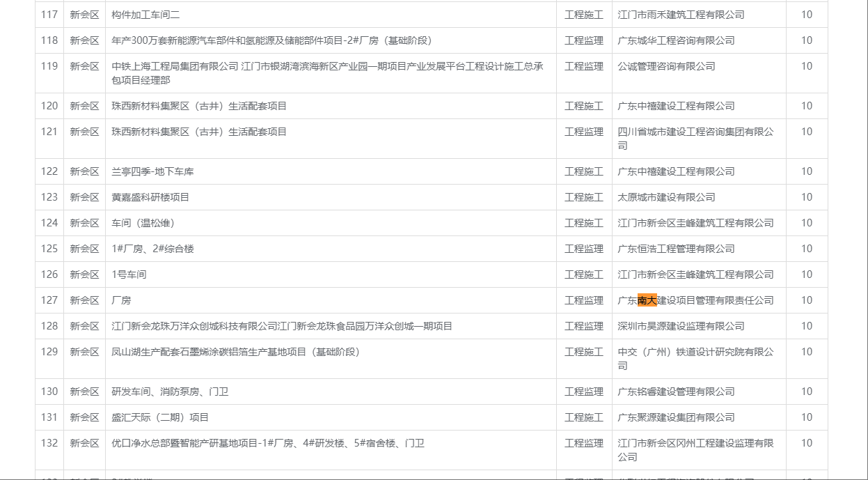
Task: Select company "广东城华工程咨询有限公司"
Action: pos(676,40)
